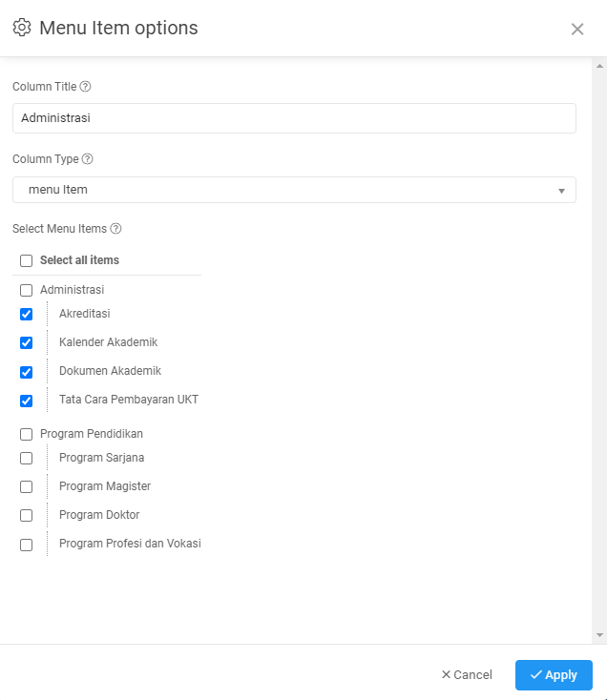Close the Menu Item options dialog
Screen dimensions: 607x700
(577, 29)
